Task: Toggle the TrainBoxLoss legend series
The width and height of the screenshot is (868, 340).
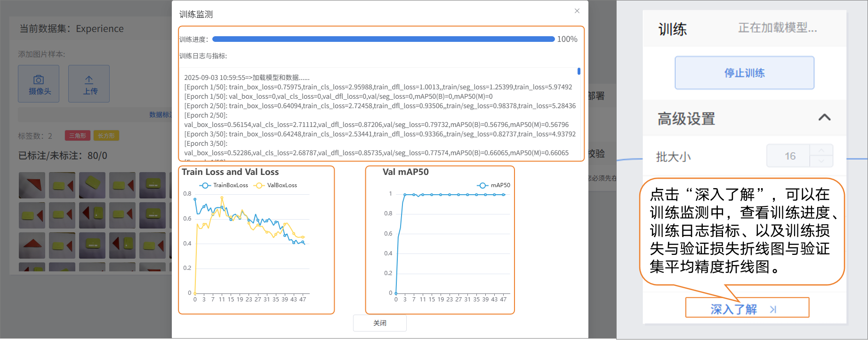Action: point(224,185)
